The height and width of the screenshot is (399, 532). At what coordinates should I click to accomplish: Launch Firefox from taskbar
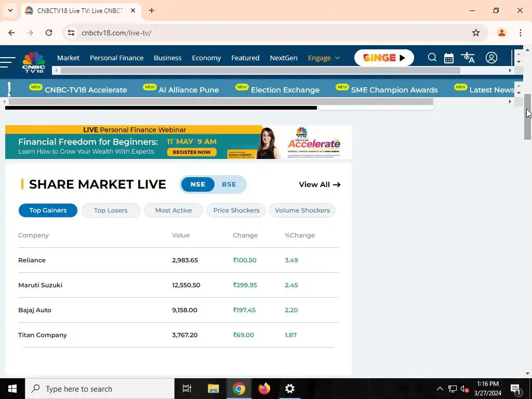pyautogui.click(x=264, y=389)
